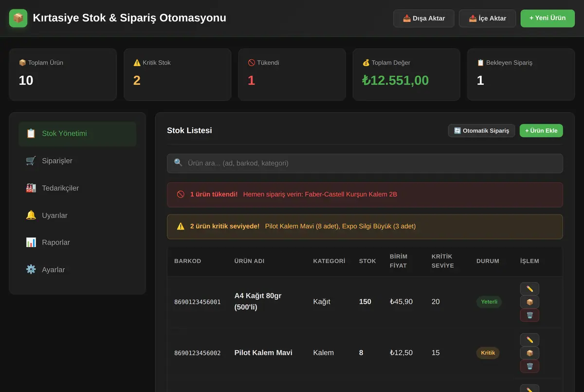Edit the A4 Kağıt 80gr row
584x392 pixels.
[x=529, y=289]
